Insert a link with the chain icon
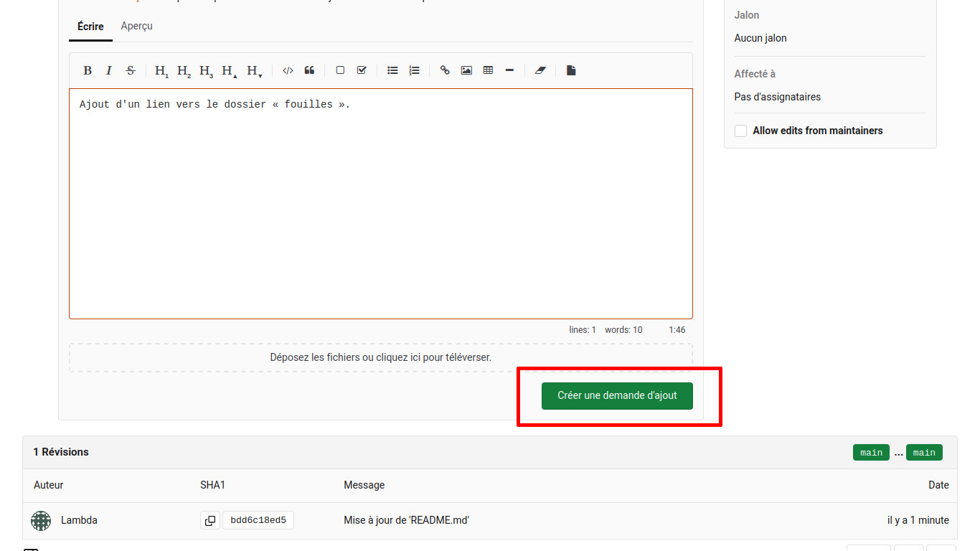The image size is (980, 551). click(445, 70)
